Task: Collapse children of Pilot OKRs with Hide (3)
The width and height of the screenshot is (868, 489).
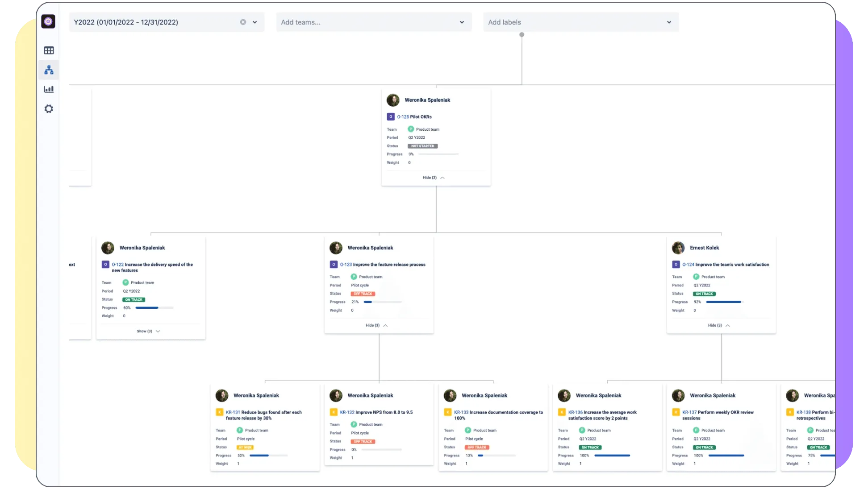Action: click(x=433, y=178)
